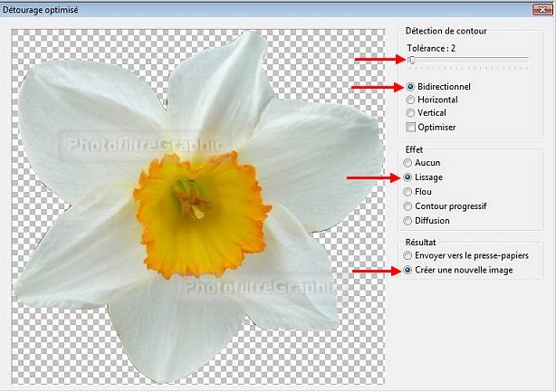Enable the Optimiser checkbox
This screenshot has height=392, width=556.
tap(411, 127)
